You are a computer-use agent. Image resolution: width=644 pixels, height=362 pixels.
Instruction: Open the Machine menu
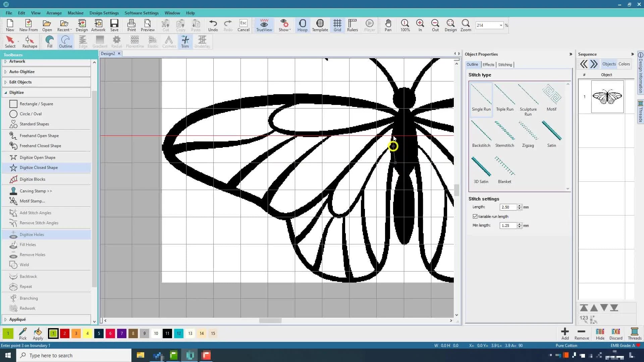[x=75, y=13]
